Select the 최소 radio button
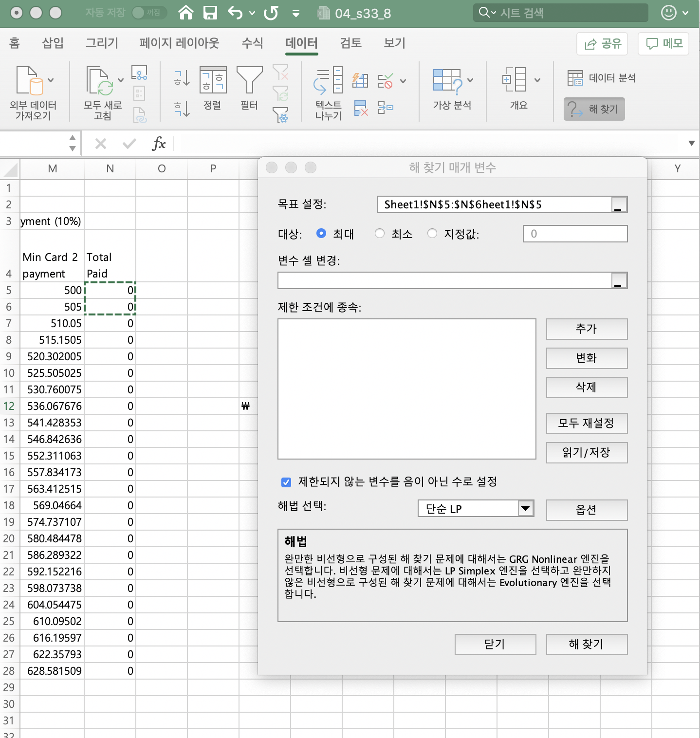Screen dimensions: 700x738 (380, 234)
